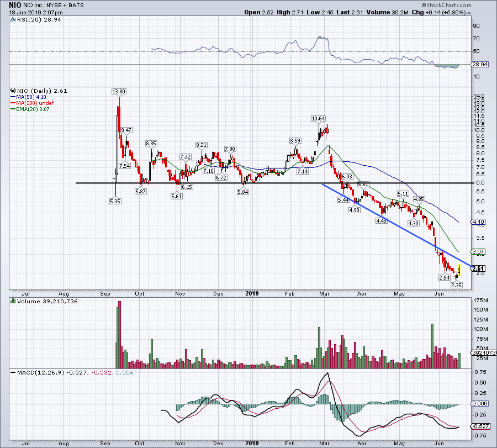
Task: Click the '18-Jun-2019 2:07pm' timestamp
Action: (36, 13)
